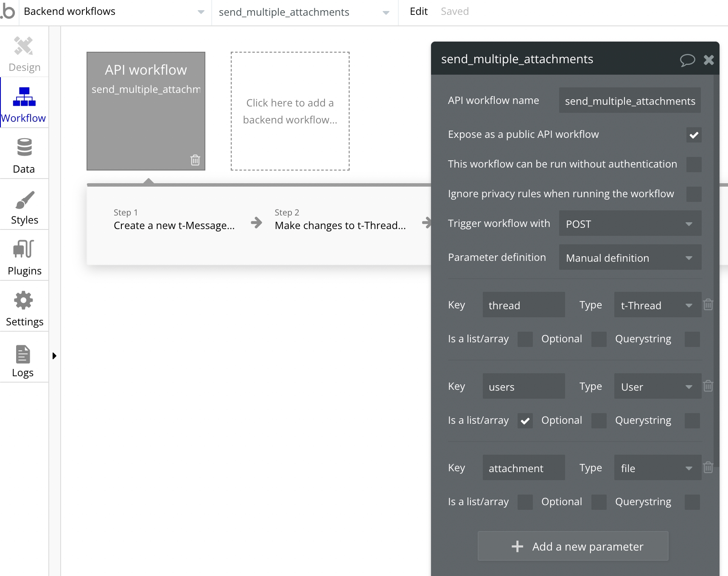Open the Parameter definition dropdown
728x576 pixels.
630,258
